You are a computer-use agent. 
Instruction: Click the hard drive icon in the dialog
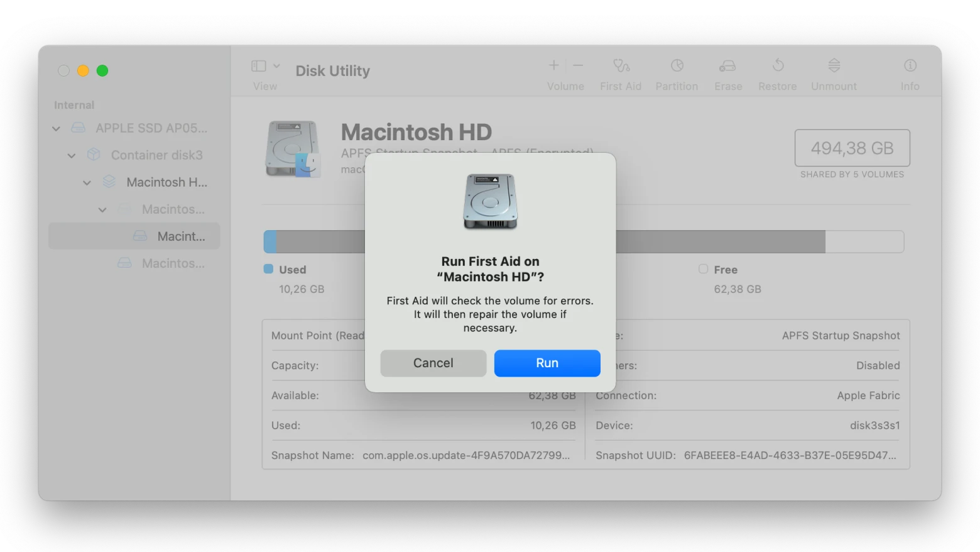pyautogui.click(x=490, y=202)
